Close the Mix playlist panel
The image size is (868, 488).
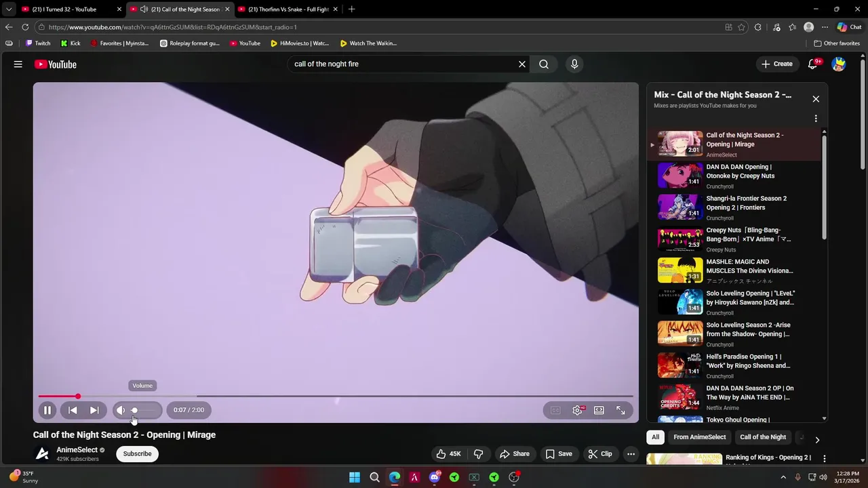coord(816,99)
